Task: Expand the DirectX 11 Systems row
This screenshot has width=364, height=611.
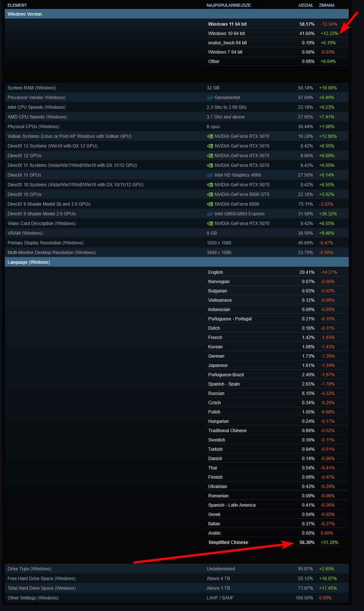Action: [x=177, y=165]
